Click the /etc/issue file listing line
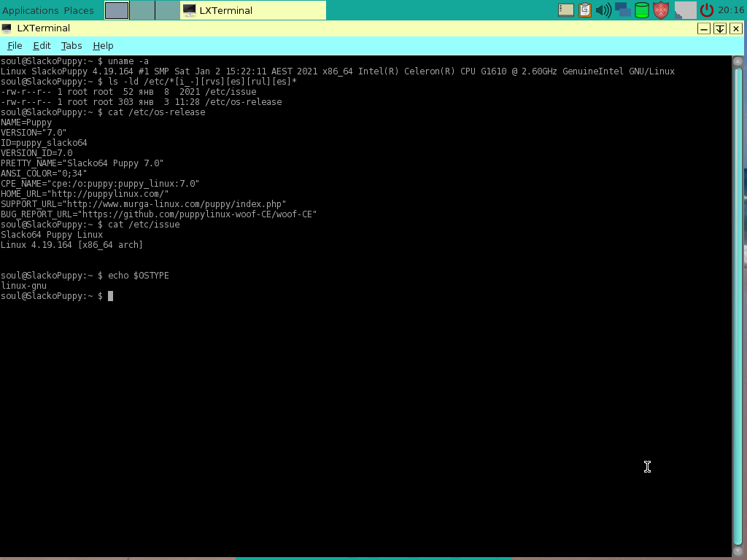 128,91
